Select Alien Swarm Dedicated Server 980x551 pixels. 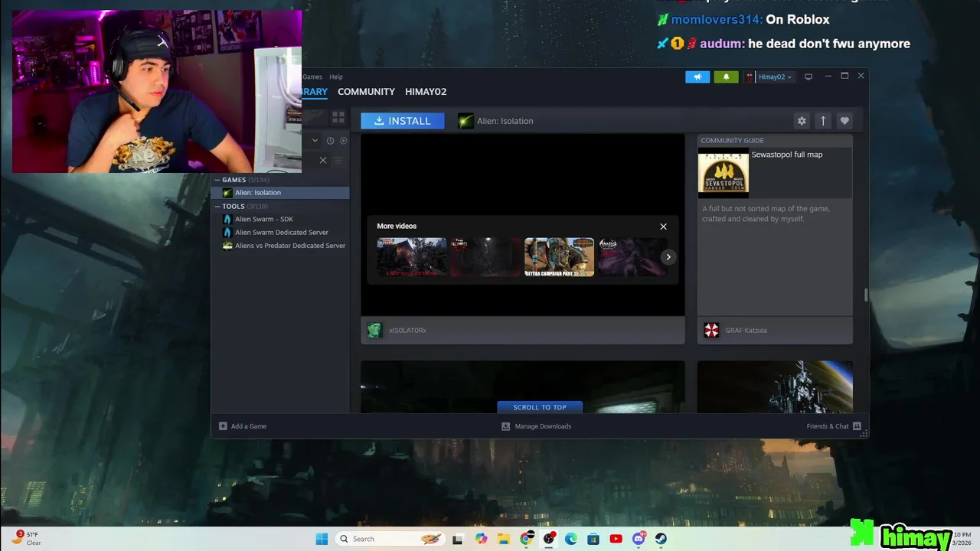coord(281,233)
